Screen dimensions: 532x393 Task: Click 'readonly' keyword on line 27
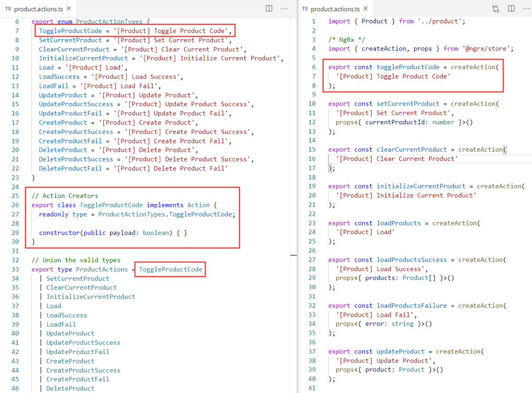coord(54,214)
